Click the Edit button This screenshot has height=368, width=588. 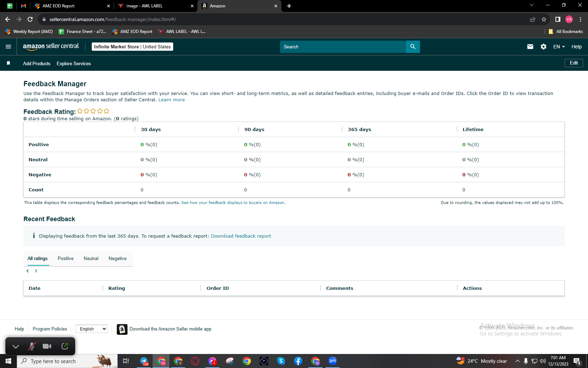574,63
